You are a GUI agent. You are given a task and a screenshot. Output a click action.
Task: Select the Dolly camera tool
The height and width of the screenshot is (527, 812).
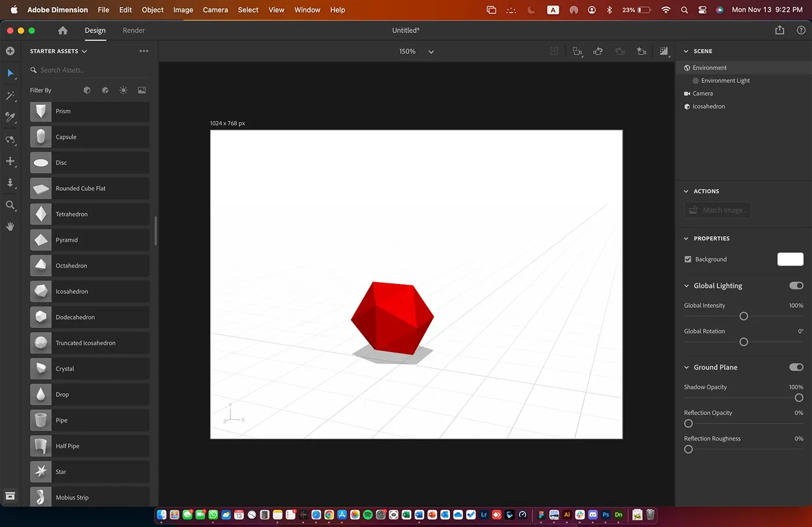[x=10, y=183]
